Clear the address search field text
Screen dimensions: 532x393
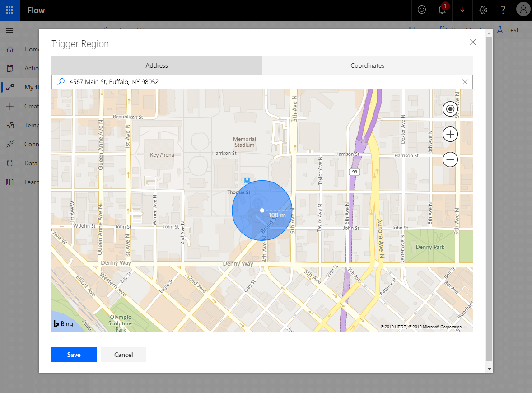[x=465, y=82]
